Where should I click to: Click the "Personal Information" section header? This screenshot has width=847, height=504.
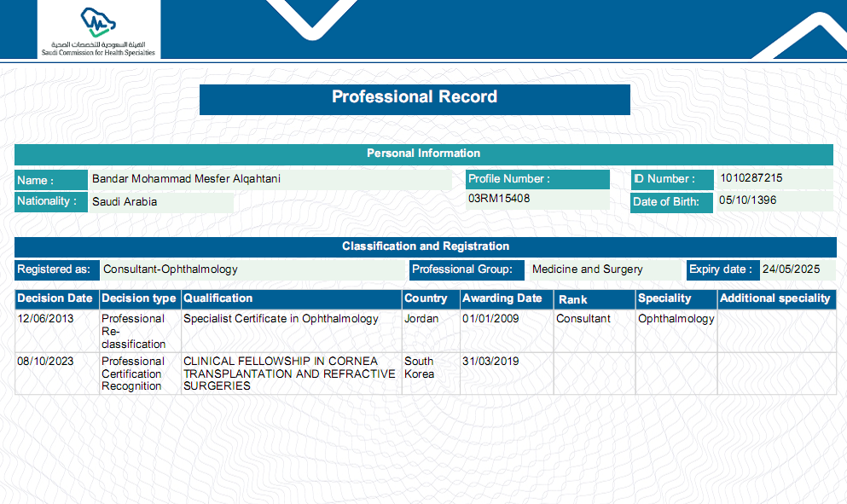tap(423, 154)
